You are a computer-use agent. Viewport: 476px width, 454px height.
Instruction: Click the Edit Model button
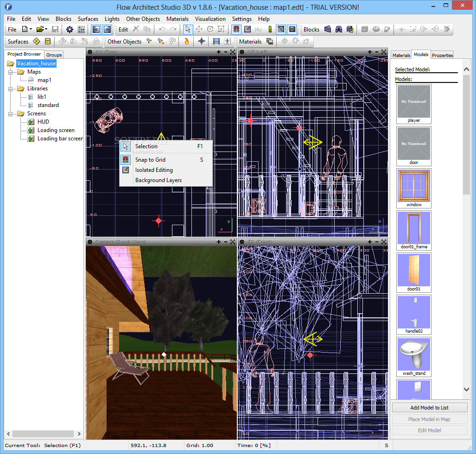(x=429, y=430)
